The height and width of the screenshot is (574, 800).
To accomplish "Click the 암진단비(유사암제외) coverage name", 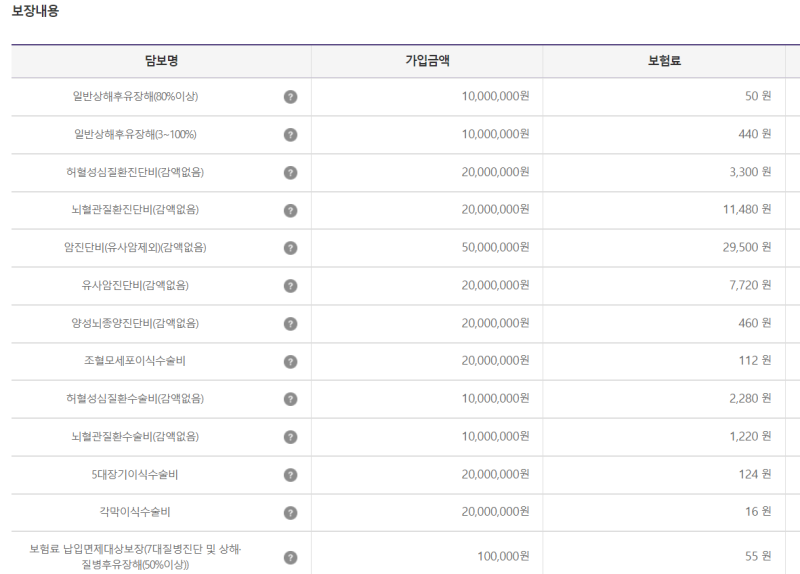I will tap(135, 247).
